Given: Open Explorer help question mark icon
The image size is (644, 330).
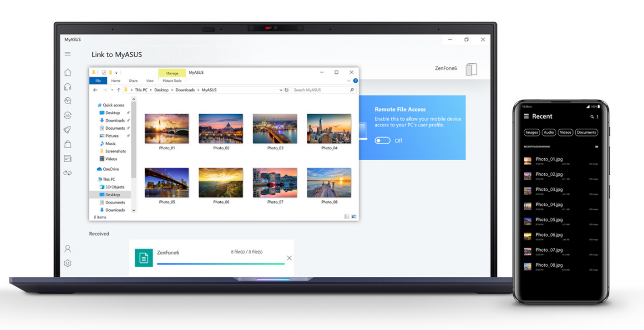Looking at the screenshot, I should click(356, 81).
